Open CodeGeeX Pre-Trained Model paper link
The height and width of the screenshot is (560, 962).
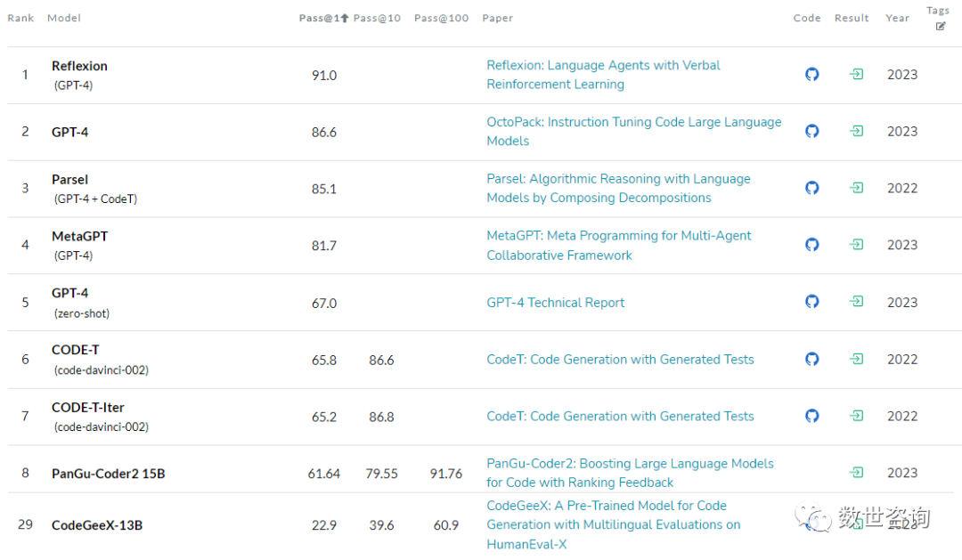tap(613, 525)
